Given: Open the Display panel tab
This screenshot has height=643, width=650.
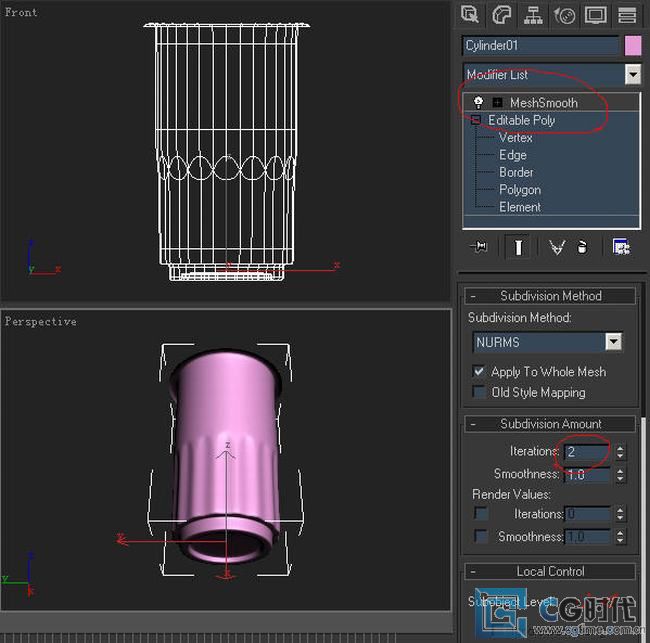Looking at the screenshot, I should (596, 15).
